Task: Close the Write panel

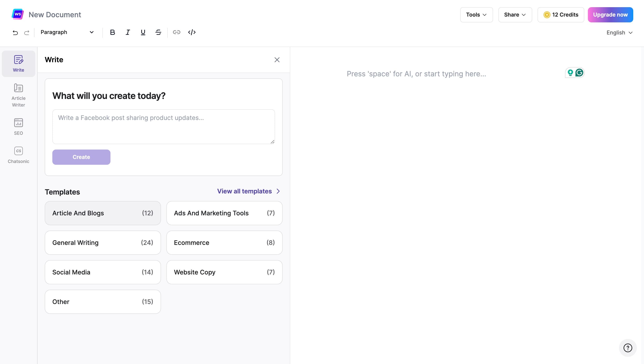Action: (x=277, y=60)
